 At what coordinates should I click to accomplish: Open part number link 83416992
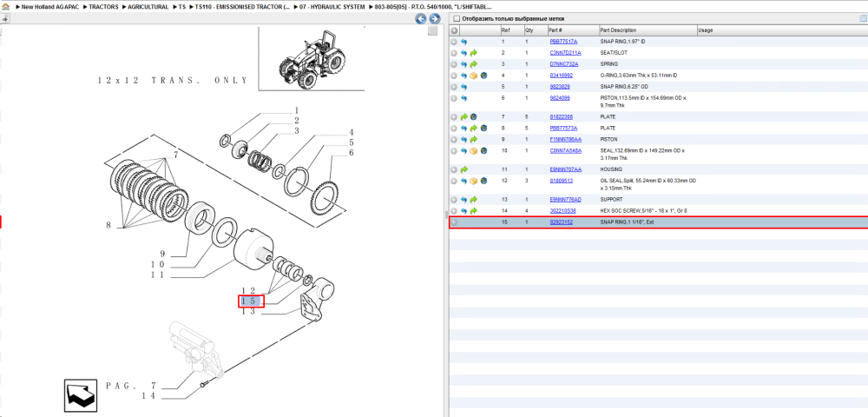pyautogui.click(x=561, y=76)
